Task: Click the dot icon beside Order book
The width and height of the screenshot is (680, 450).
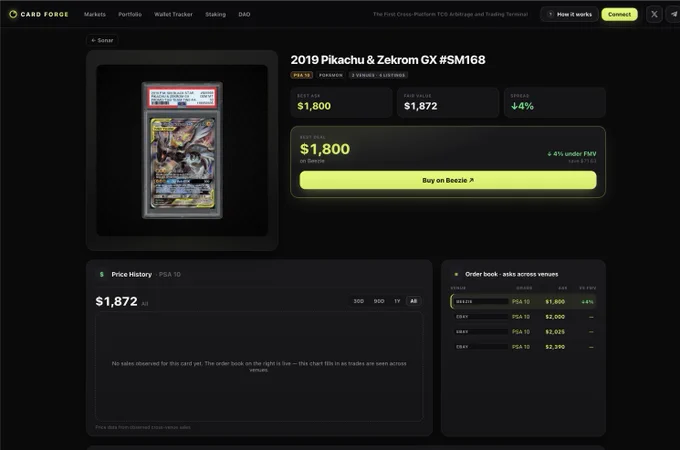Action: point(456,274)
